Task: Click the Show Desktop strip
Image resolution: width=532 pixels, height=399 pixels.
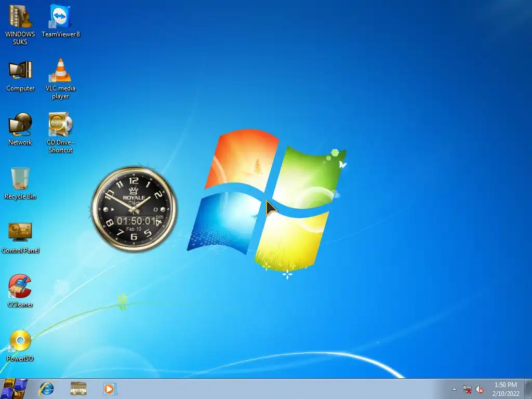Action: [x=528, y=389]
